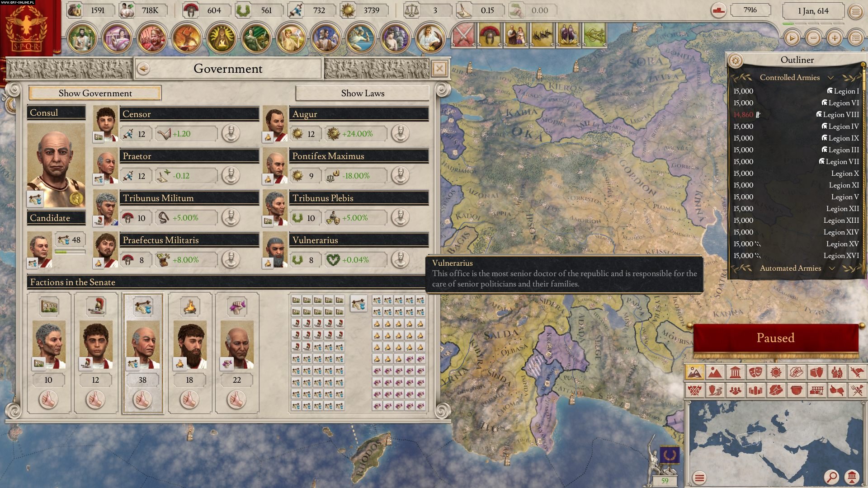Replace Tribunus Plebis using silhouette button
The image size is (868, 488).
pyautogui.click(x=400, y=218)
